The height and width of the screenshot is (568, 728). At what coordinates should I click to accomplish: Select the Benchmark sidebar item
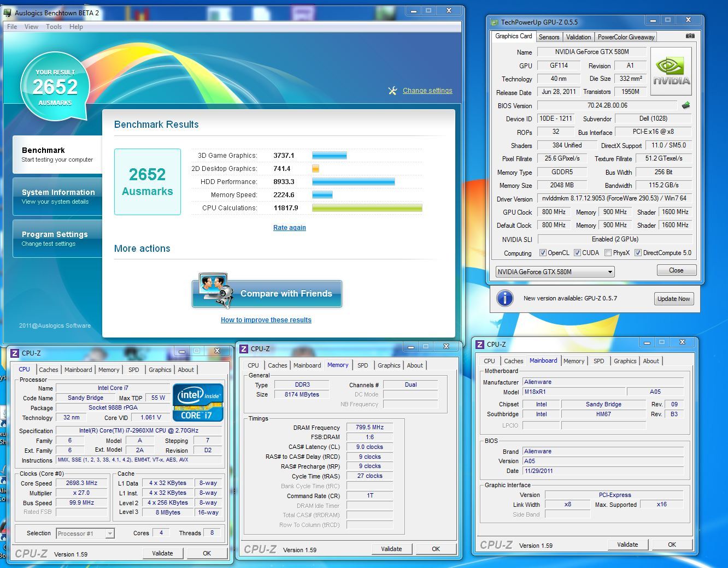[58, 155]
